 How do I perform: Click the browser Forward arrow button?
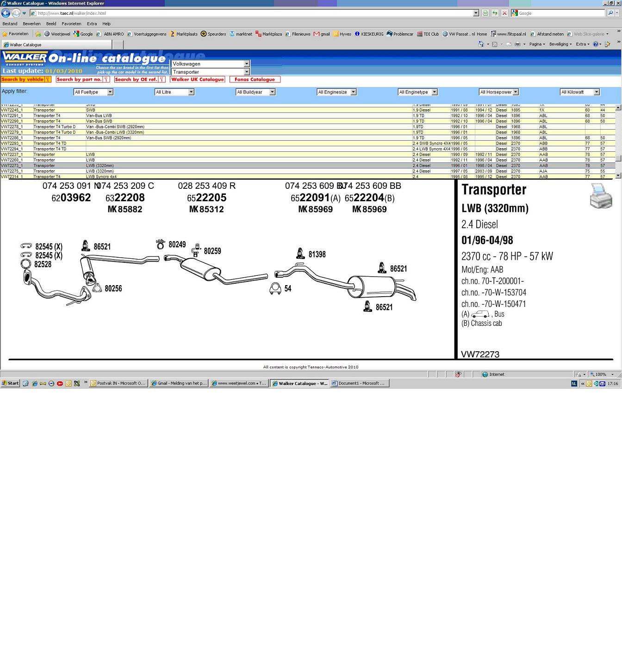(x=16, y=13)
